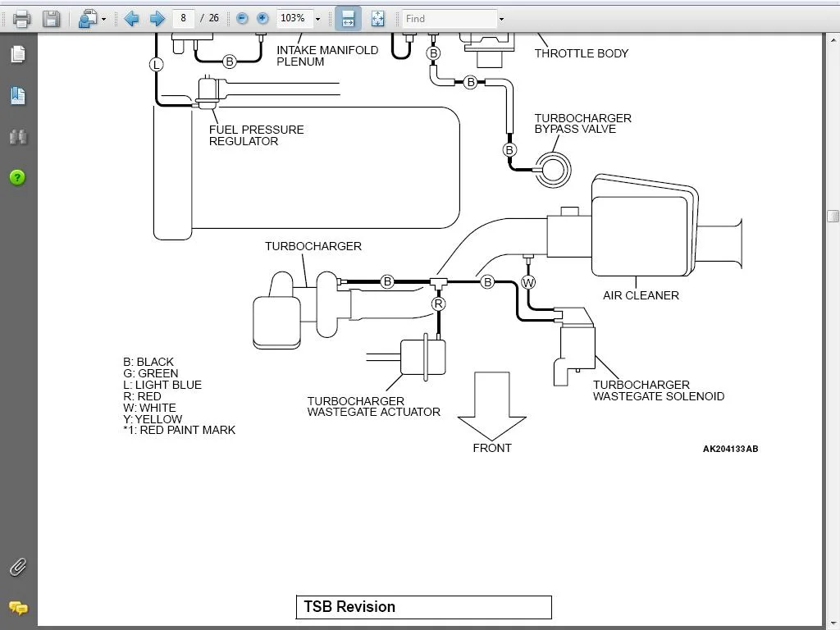840x630 pixels.
Task: Click the Print icon in toolbar
Action: coord(21,19)
